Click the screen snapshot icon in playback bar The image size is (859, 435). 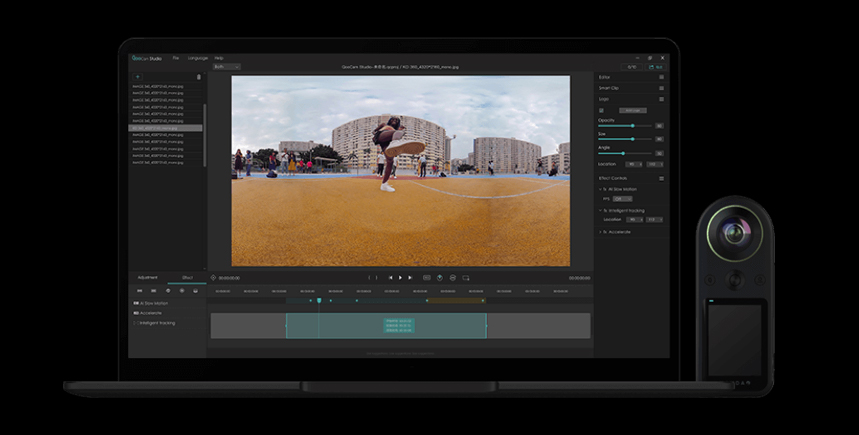466,278
